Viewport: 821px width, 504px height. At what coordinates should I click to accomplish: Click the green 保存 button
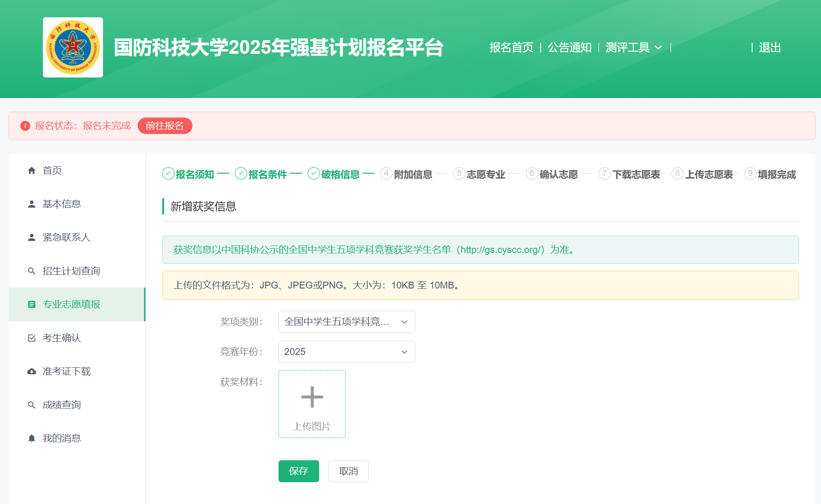299,471
